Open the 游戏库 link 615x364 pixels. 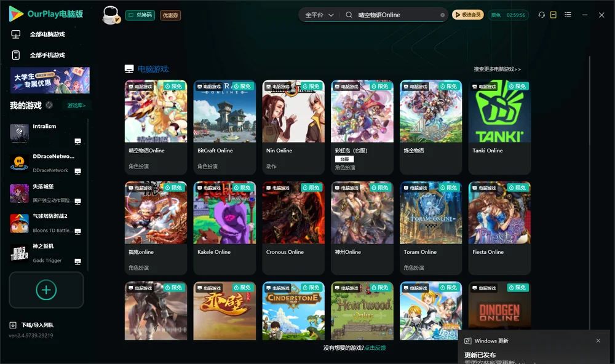[76, 106]
